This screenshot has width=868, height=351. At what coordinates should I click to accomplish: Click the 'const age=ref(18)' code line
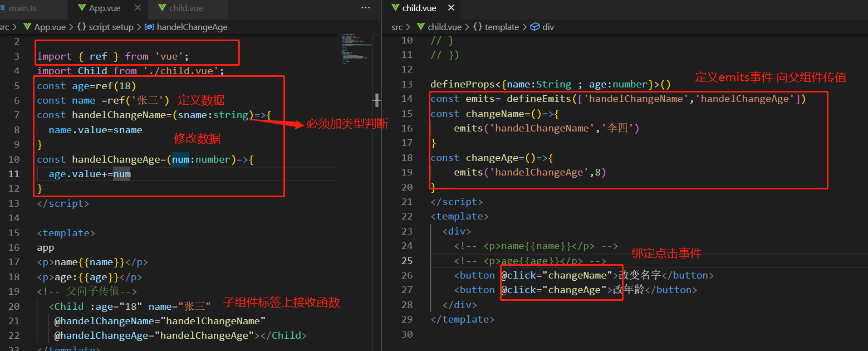point(86,86)
